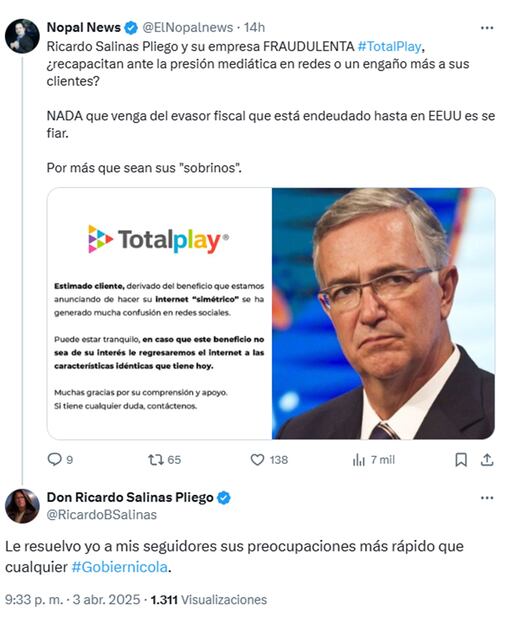507x620 pixels.
Task: Open Nopal News profile avatar
Action: click(x=22, y=36)
